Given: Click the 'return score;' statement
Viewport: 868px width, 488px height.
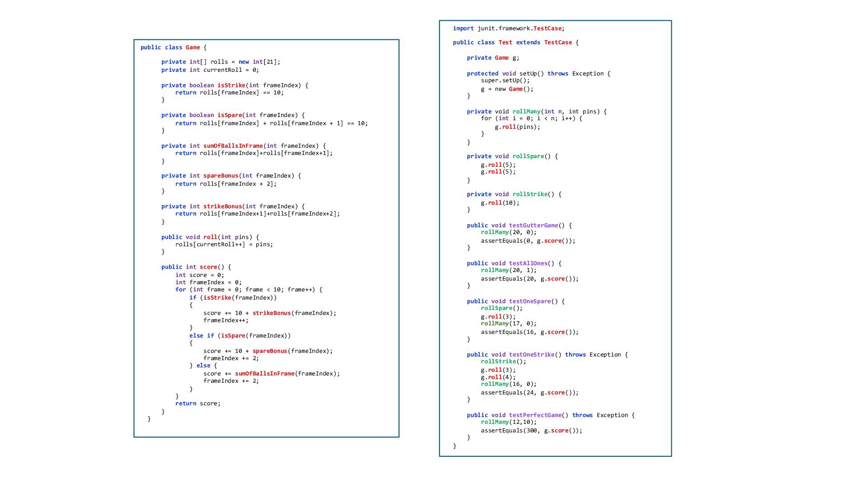Looking at the screenshot, I should tap(198, 404).
